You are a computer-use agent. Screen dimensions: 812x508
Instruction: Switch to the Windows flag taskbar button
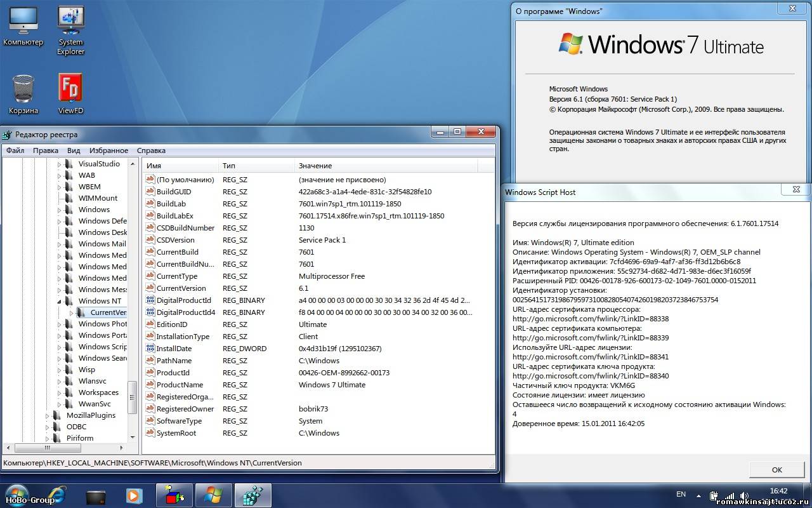coord(213,495)
